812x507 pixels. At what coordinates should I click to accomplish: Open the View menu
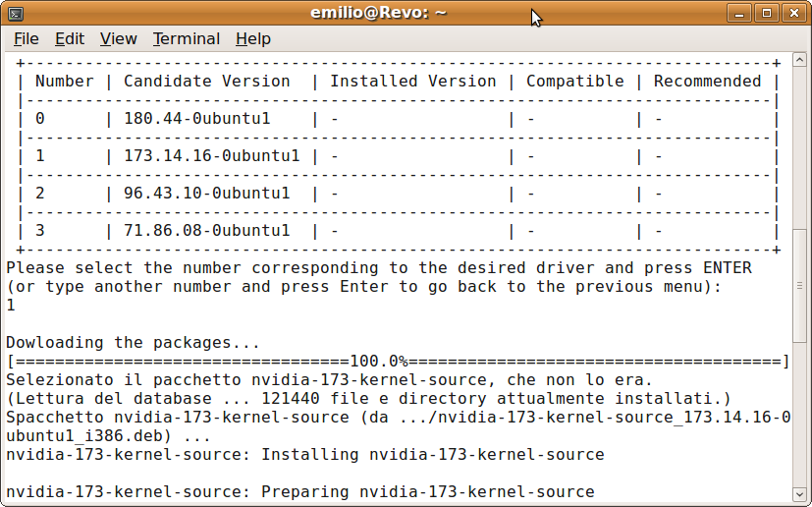(x=118, y=39)
